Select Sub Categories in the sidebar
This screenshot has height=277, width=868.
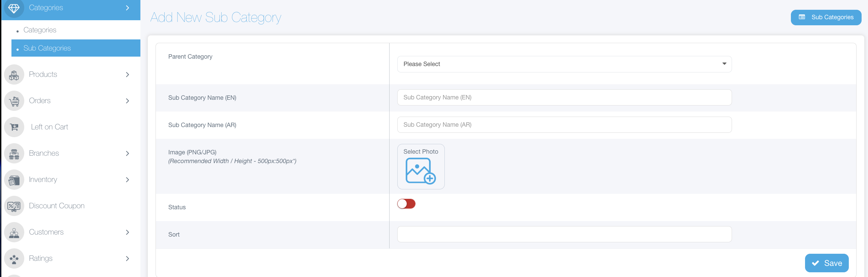click(x=47, y=48)
